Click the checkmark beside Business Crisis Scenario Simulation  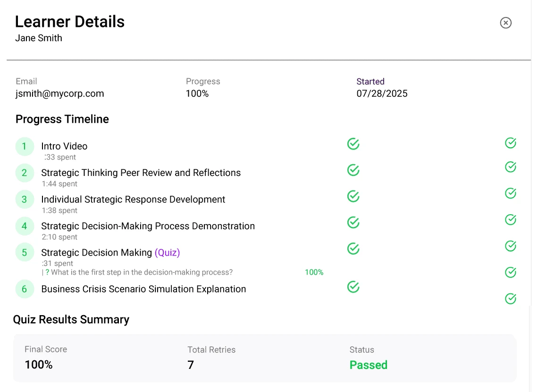click(x=353, y=287)
